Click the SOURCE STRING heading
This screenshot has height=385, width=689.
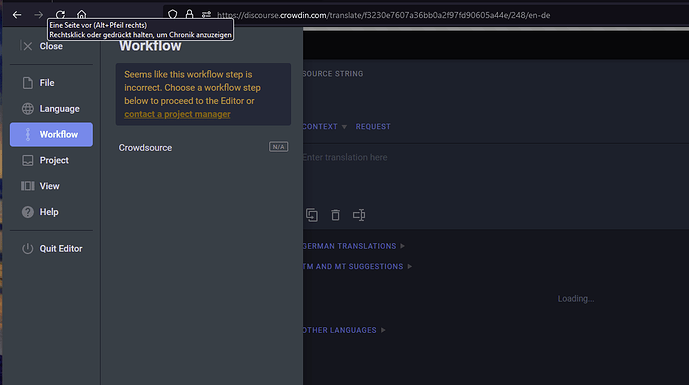(x=333, y=74)
